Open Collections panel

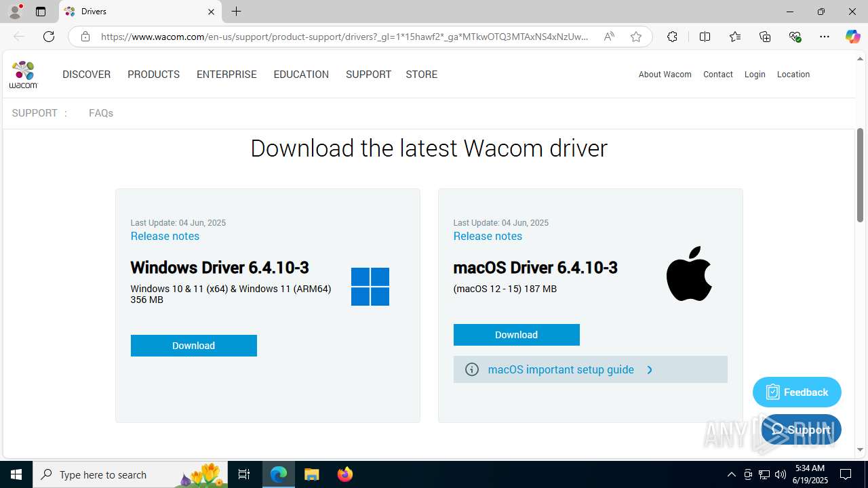click(765, 37)
